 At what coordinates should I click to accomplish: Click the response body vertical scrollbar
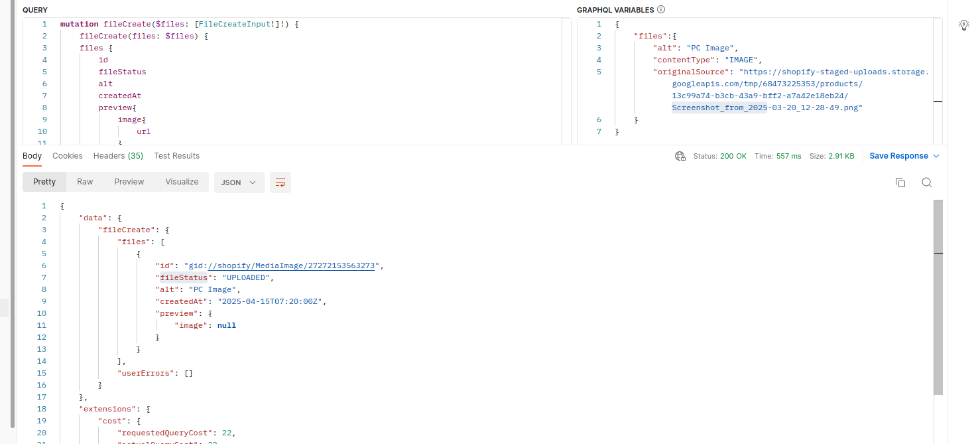pos(938,297)
